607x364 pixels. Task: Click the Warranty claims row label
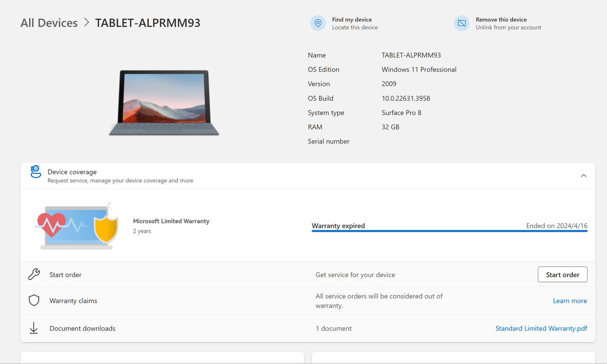73,301
